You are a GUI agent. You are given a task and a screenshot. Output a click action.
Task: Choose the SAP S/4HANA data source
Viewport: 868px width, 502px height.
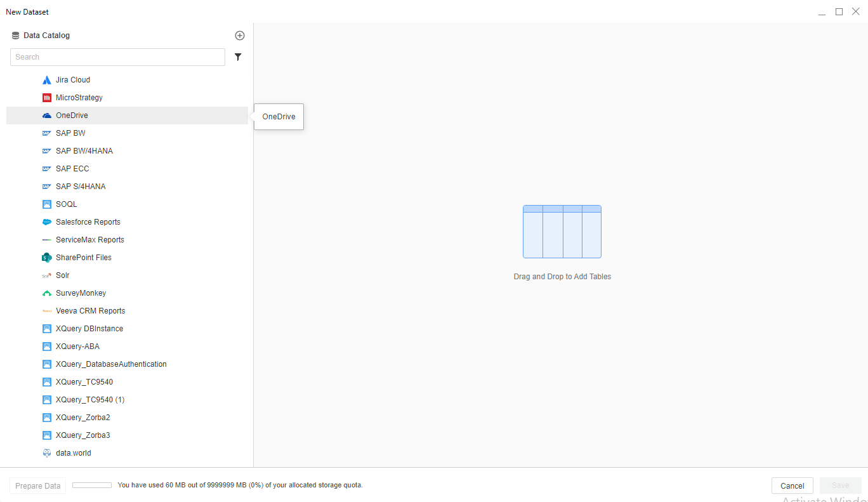81,187
